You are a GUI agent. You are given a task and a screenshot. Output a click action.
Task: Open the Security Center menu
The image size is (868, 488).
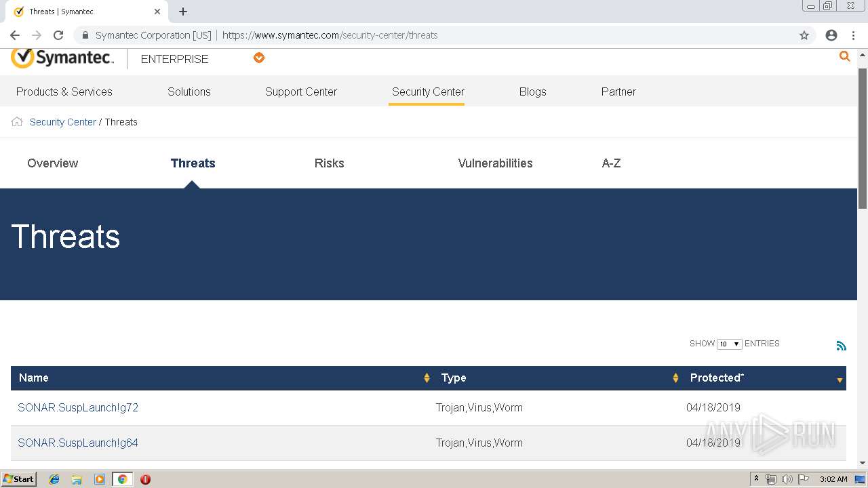pyautogui.click(x=428, y=91)
